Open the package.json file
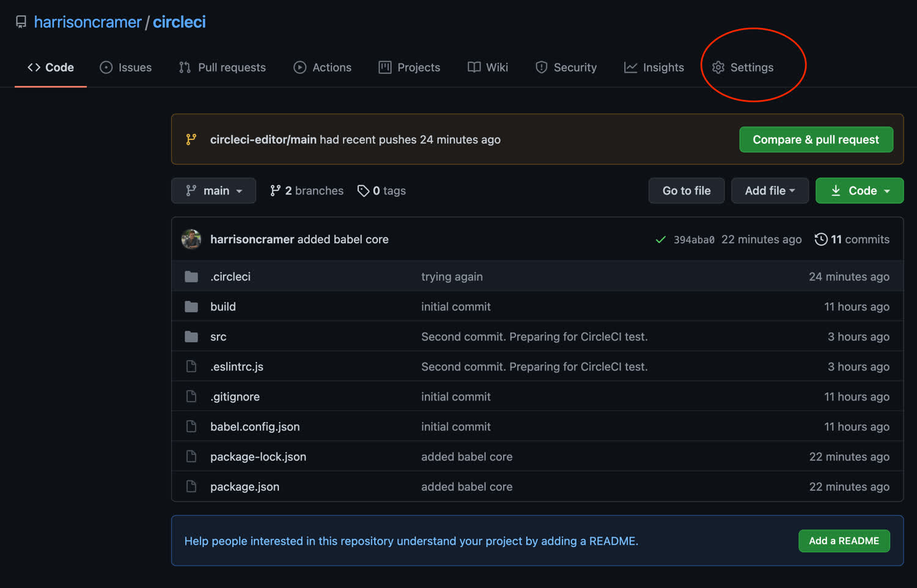The height and width of the screenshot is (588, 917). pos(245,487)
